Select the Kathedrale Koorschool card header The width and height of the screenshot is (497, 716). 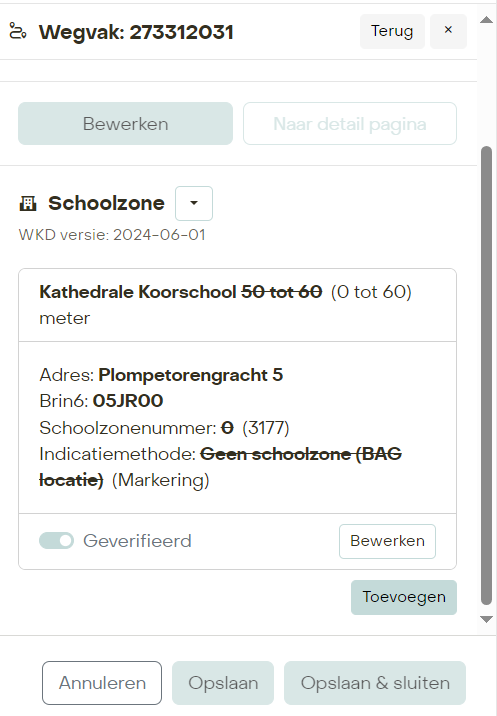(x=238, y=305)
